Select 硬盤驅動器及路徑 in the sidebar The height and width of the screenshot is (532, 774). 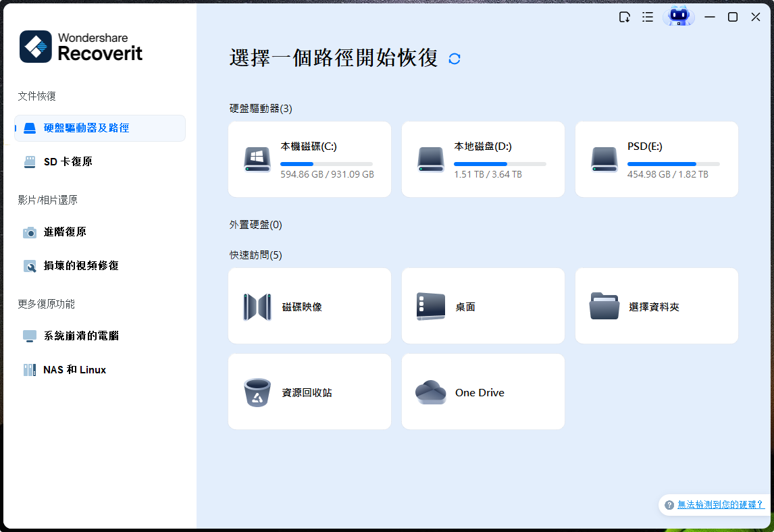(100, 128)
